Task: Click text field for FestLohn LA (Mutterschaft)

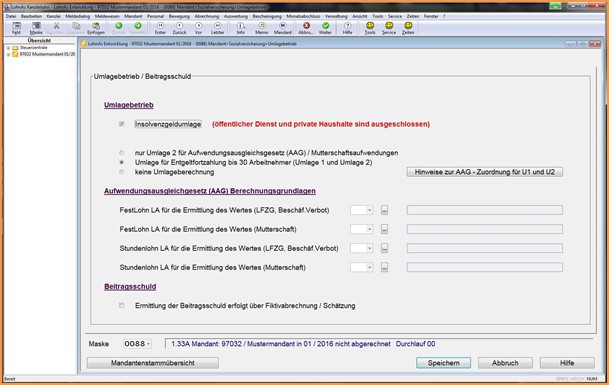Action: pyautogui.click(x=485, y=229)
